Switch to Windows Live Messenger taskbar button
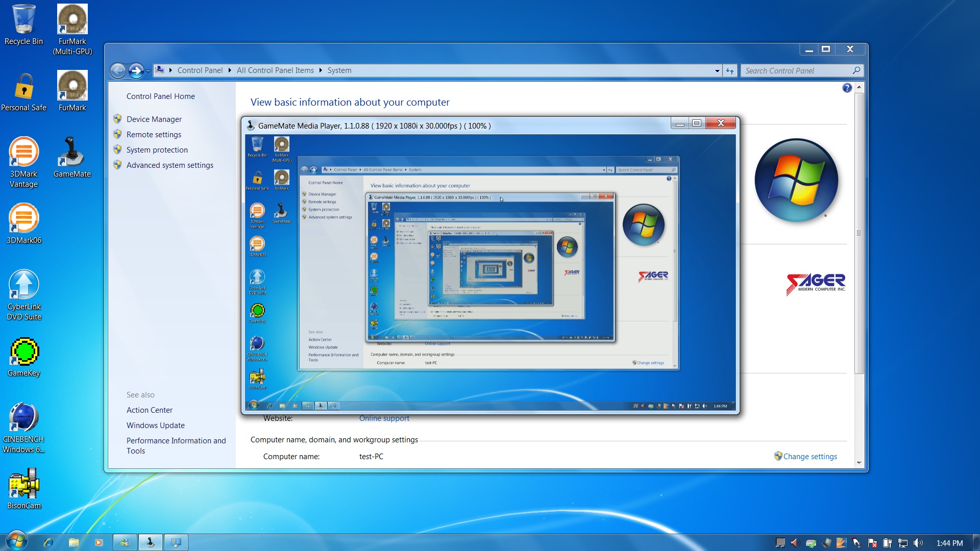980x551 pixels. 125,542
